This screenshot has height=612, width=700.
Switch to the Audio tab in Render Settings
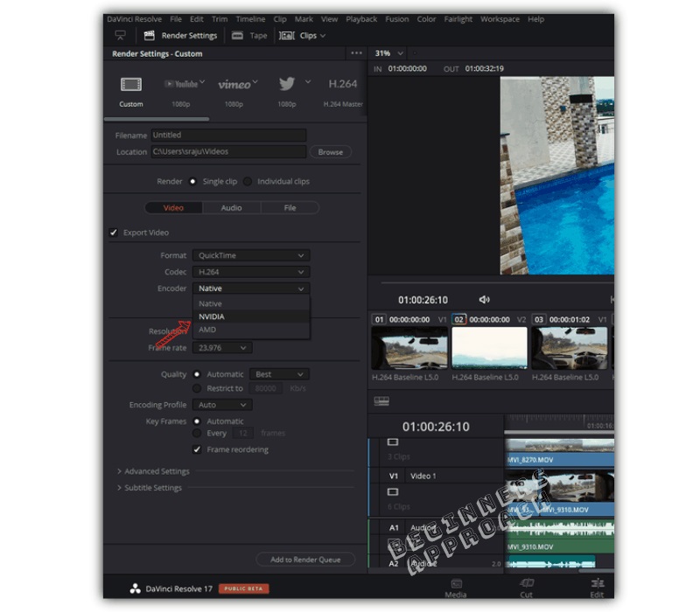pyautogui.click(x=232, y=207)
